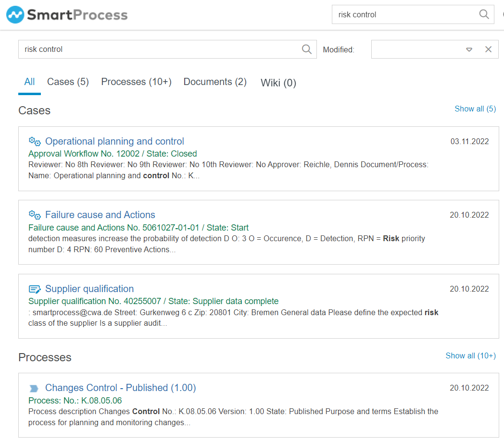504x441 pixels.
Task: Click the gears icon beside Operational planning and control
Action: tap(35, 141)
